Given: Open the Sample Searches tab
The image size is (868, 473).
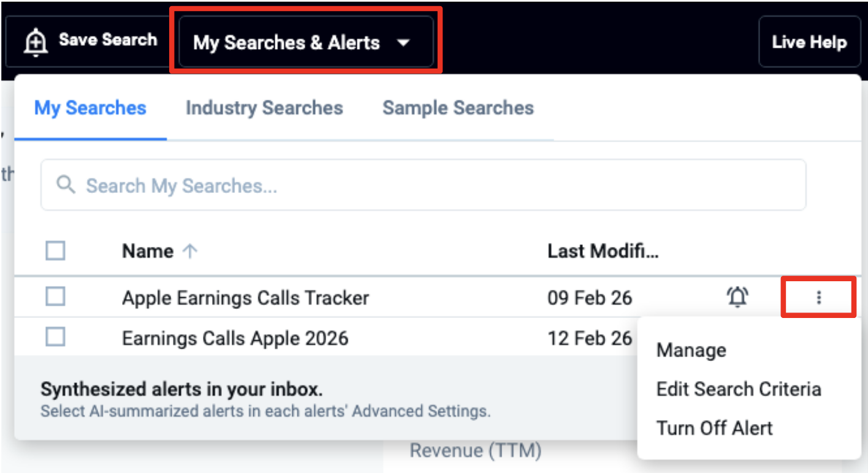Looking at the screenshot, I should (x=458, y=108).
